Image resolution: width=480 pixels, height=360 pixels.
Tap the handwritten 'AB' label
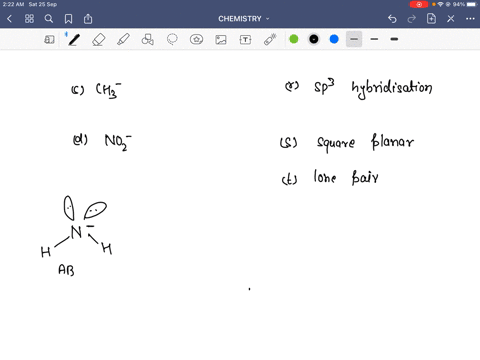66,270
